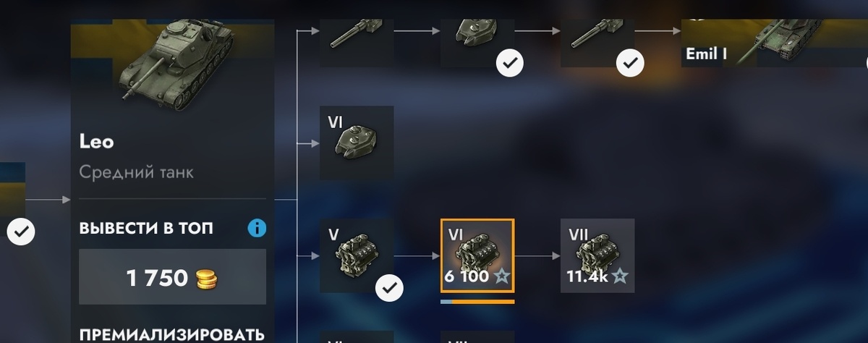This screenshot has height=343, width=868.
Task: Select the partially visible module below tier V engine
Action: [x=357, y=337]
